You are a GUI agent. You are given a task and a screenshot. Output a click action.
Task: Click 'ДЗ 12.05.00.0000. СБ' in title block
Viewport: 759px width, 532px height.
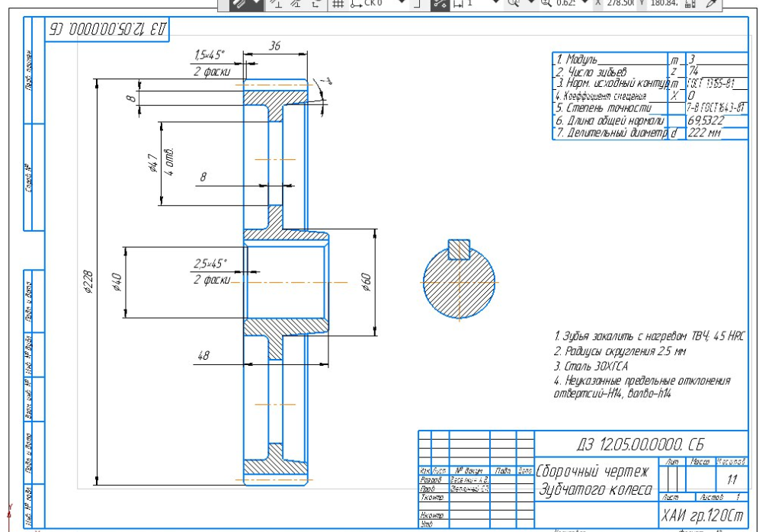click(640, 444)
